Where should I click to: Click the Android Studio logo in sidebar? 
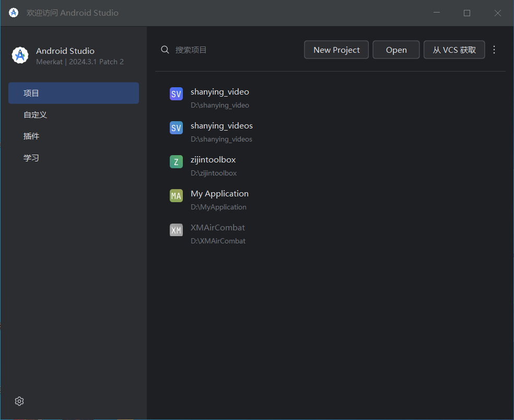point(20,55)
